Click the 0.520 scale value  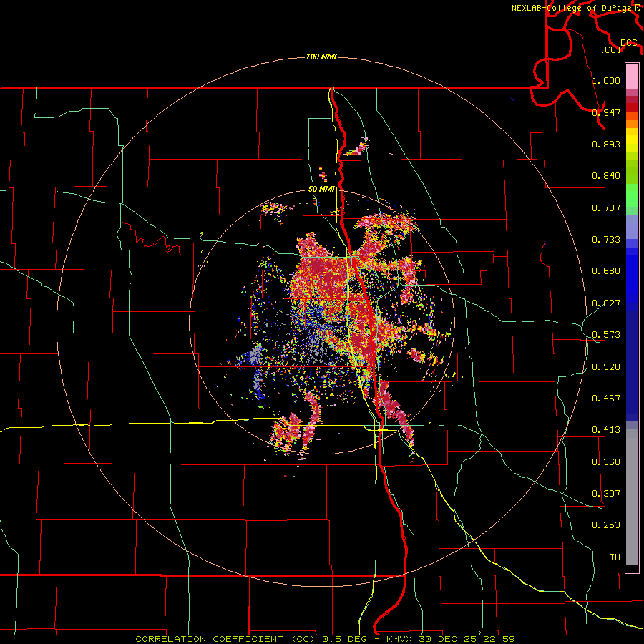coord(606,367)
